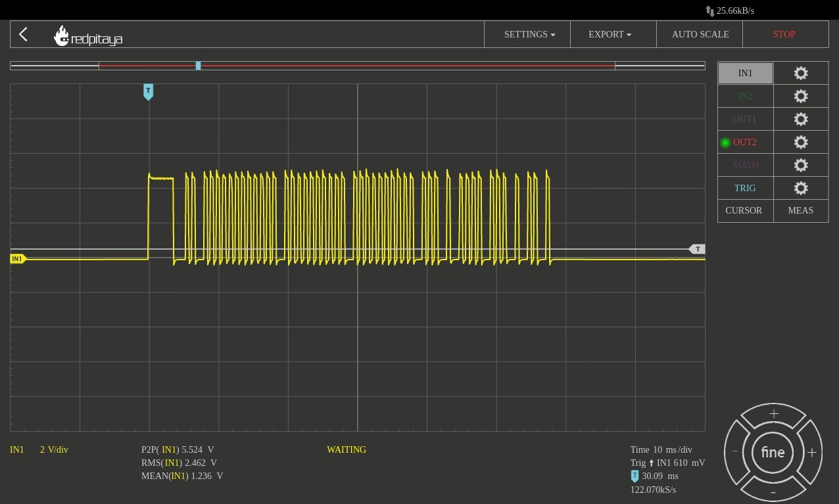Open OUT2 gear settings
Viewport: 839px width, 504px height.
801,142
